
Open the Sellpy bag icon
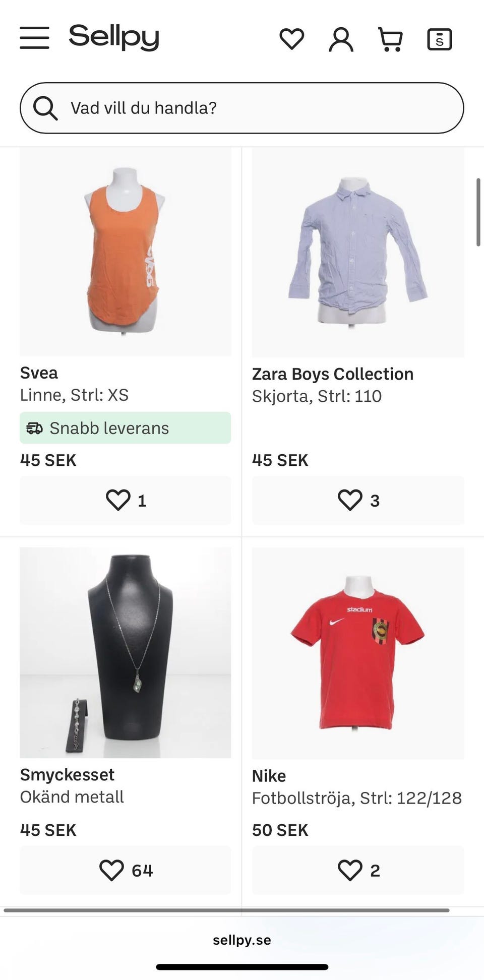[439, 39]
